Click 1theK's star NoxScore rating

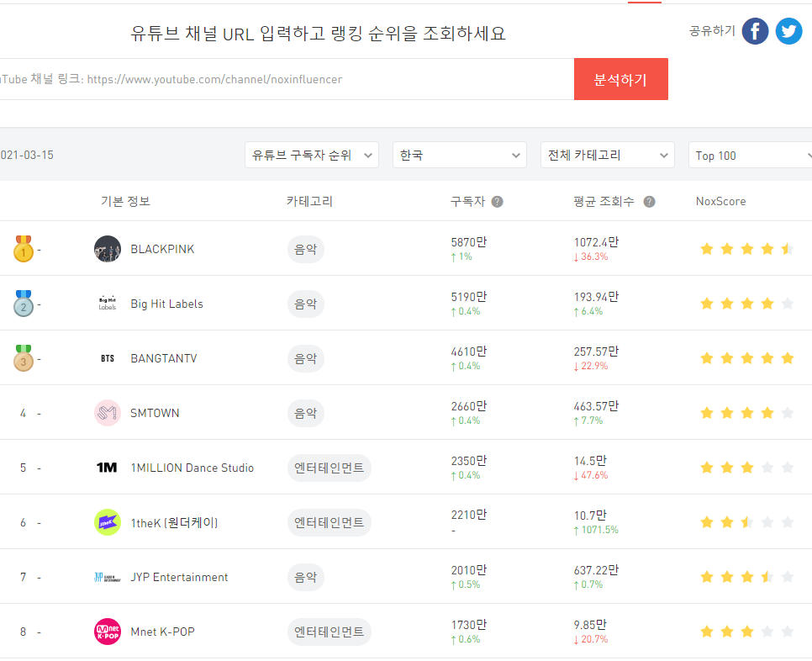tap(746, 522)
